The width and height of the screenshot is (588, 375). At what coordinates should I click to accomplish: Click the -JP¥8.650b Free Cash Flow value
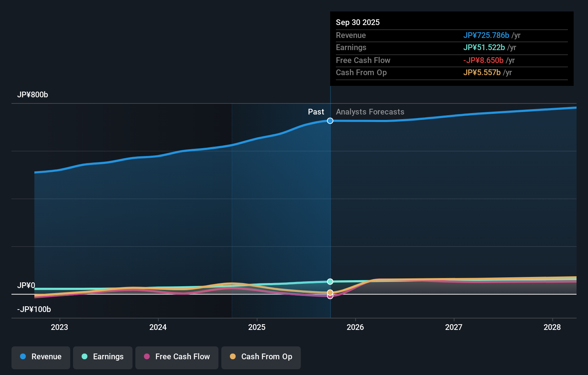coord(484,60)
